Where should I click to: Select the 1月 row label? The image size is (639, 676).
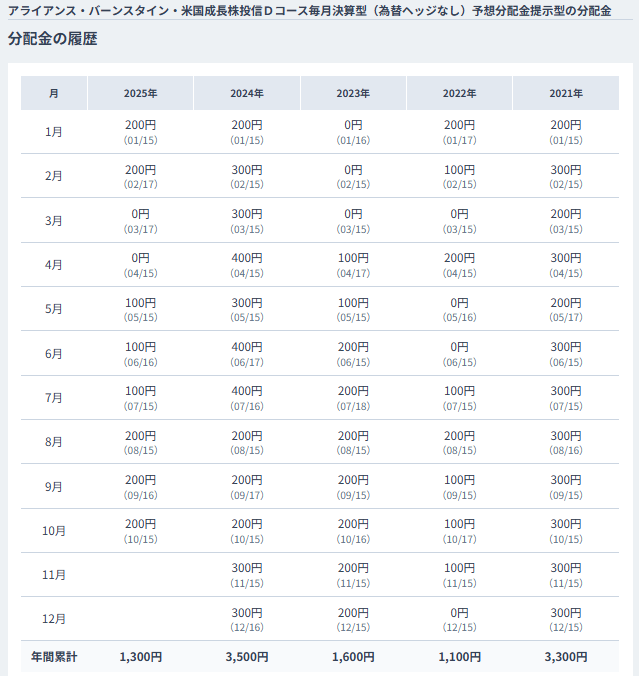pos(54,132)
